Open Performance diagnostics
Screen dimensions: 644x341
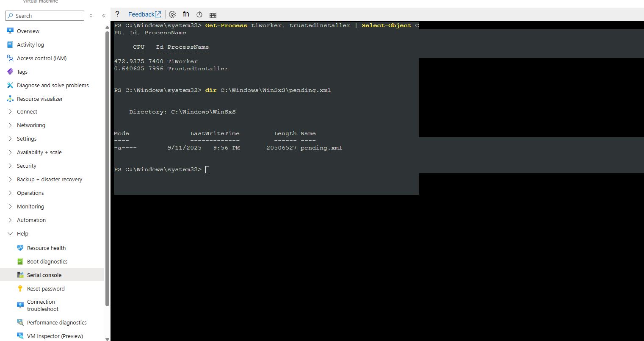coord(57,322)
